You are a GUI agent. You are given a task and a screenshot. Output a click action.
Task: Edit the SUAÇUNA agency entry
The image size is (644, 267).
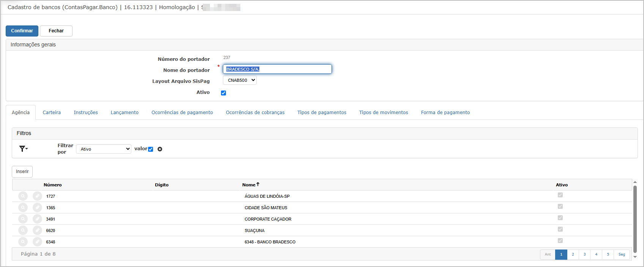(37, 230)
